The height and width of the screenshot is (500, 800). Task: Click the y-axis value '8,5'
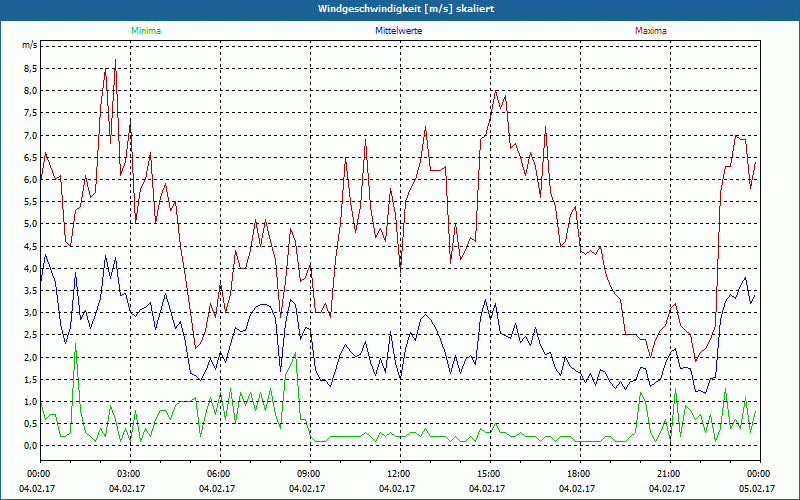click(x=31, y=68)
